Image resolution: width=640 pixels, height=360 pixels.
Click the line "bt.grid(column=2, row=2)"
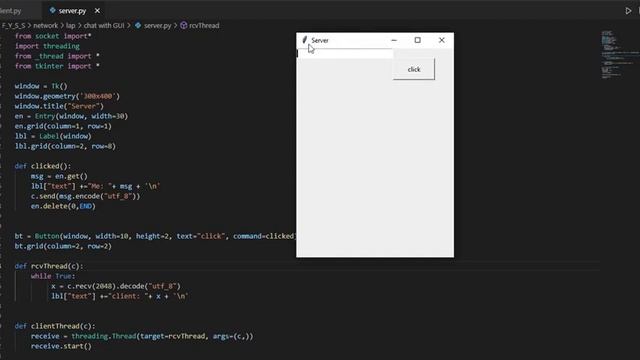(x=63, y=246)
